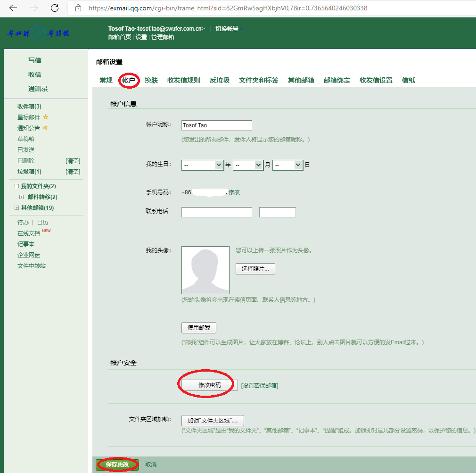Viewport: 476px width, 473px height.
Task: Click the first 联系电话 input box
Action: 216,212
